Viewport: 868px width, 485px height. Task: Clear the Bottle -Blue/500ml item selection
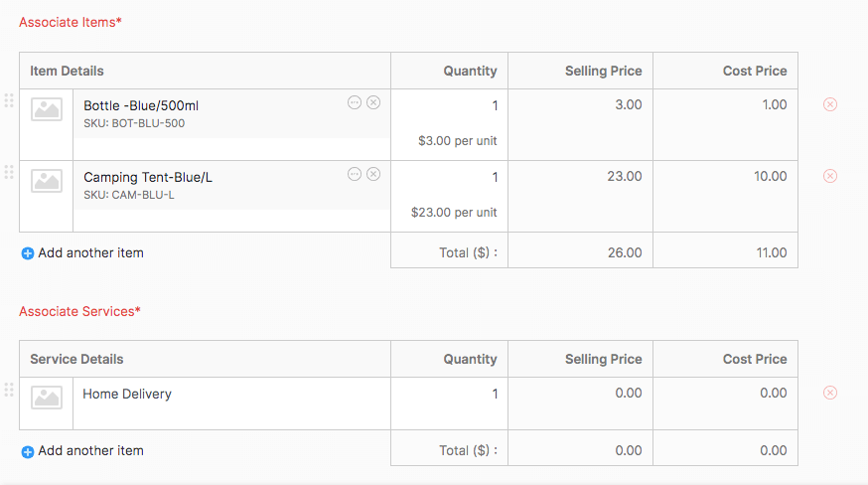(373, 102)
